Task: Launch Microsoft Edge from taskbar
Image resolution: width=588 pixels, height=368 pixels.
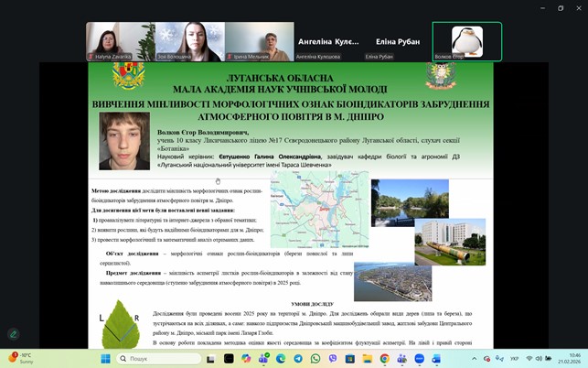Action: [x=281, y=359]
